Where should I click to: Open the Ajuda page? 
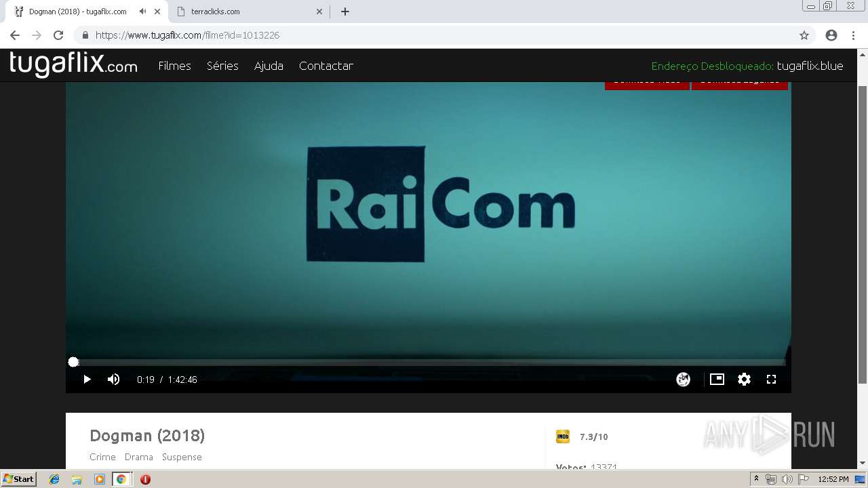tap(269, 66)
